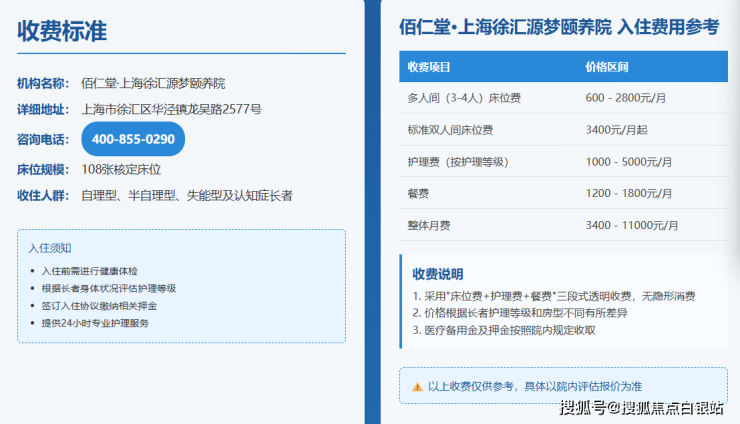This screenshot has width=740, height=424.
Task: Select the address 上海市徐汇区华泾镇龙吴路2577号
Action: tap(171, 110)
